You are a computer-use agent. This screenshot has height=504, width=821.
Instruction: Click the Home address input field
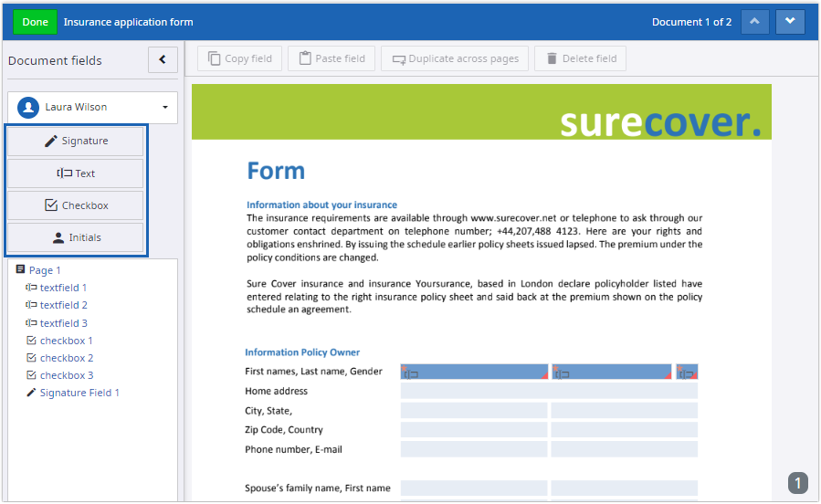click(548, 391)
